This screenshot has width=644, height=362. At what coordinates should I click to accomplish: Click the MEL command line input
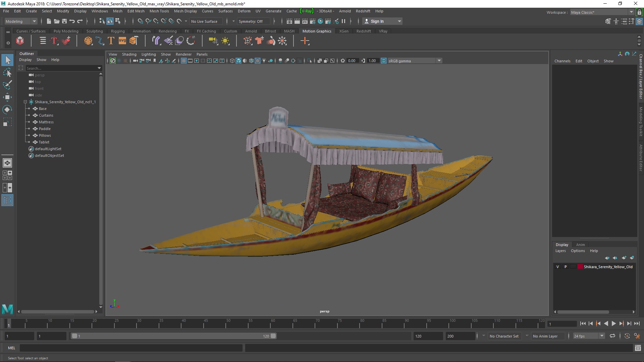[131, 348]
